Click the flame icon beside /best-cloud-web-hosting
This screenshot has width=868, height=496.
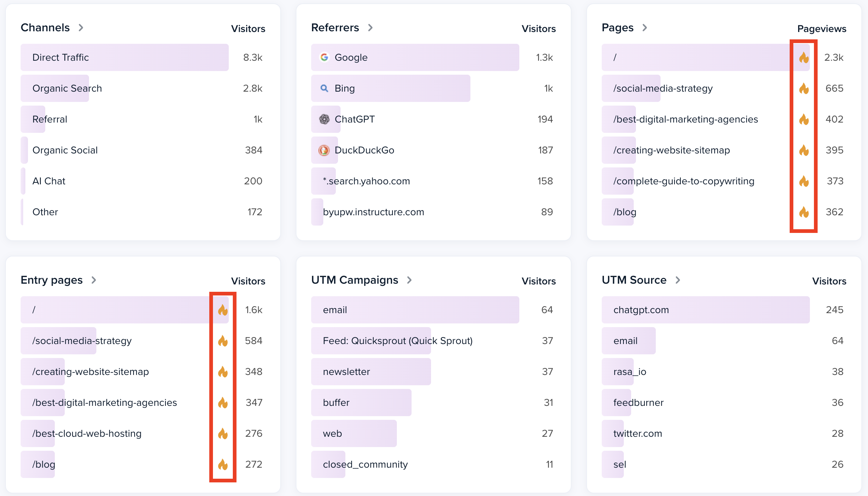[x=223, y=433]
